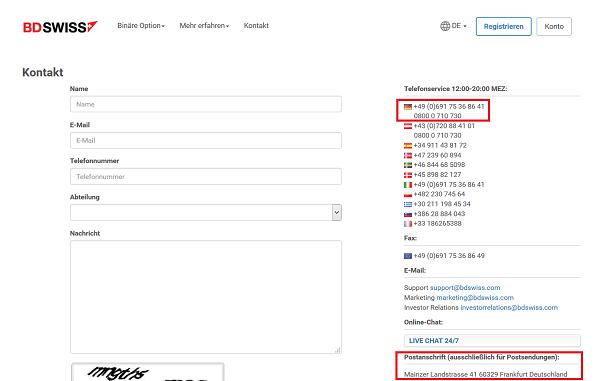Click the Polish flag icon
This screenshot has width=600, height=381.
tap(408, 194)
